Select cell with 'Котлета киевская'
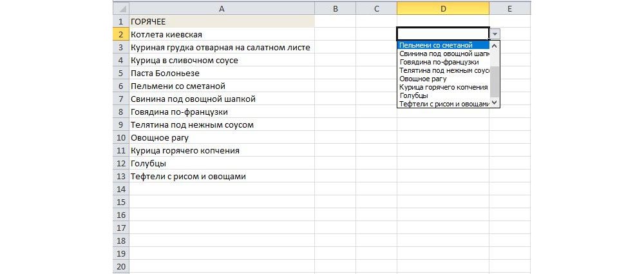644x274 pixels. pyautogui.click(x=221, y=34)
